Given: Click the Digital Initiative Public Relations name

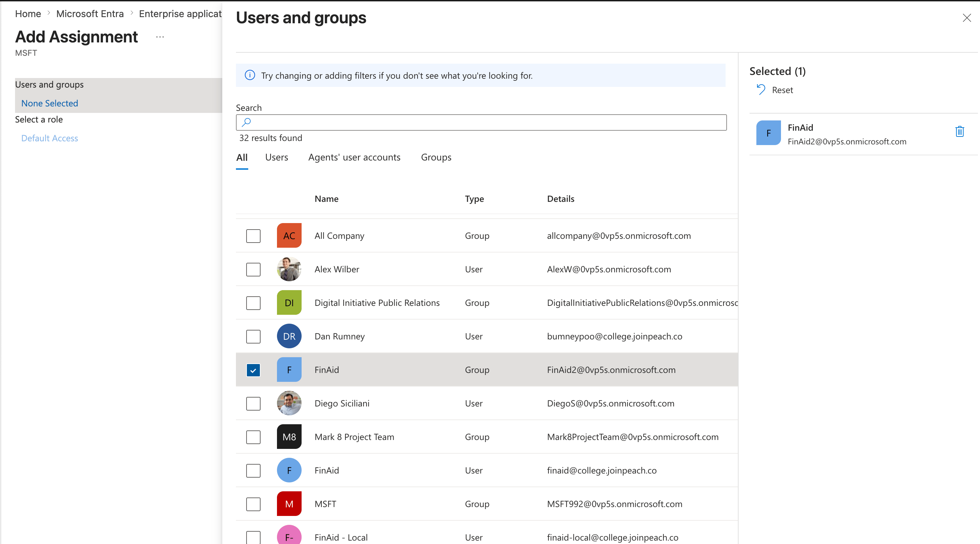Looking at the screenshot, I should coord(377,303).
